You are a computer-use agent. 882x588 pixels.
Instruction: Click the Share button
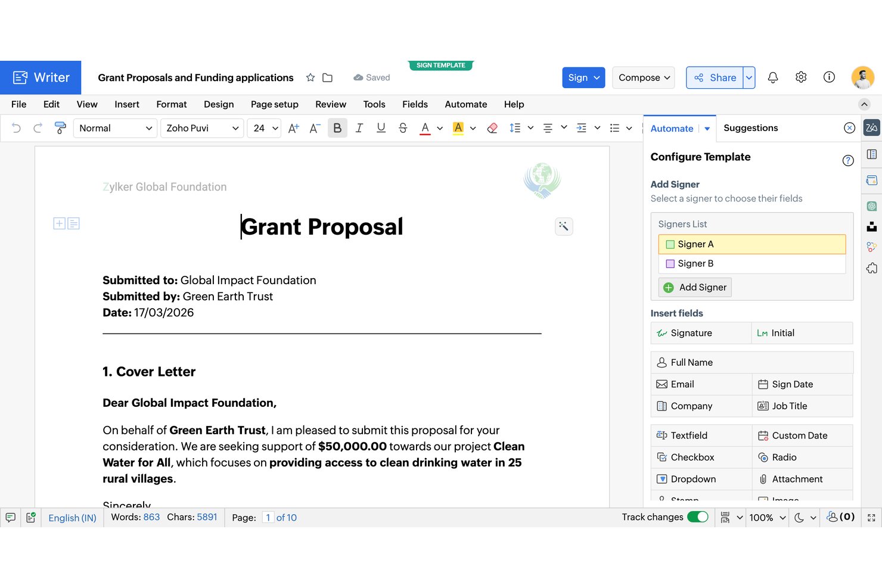coord(715,77)
